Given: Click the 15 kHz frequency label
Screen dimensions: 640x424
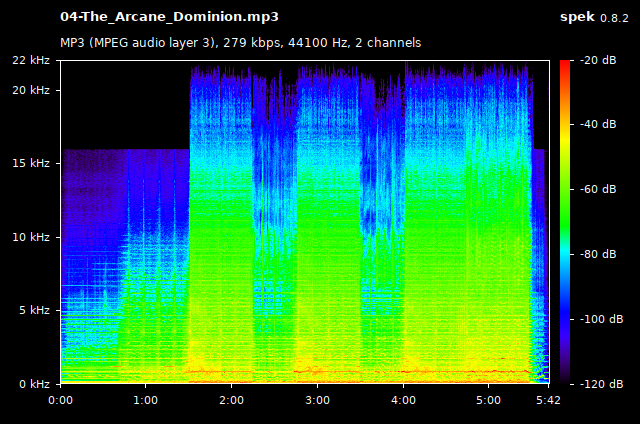Looking at the screenshot, I should click(33, 163).
